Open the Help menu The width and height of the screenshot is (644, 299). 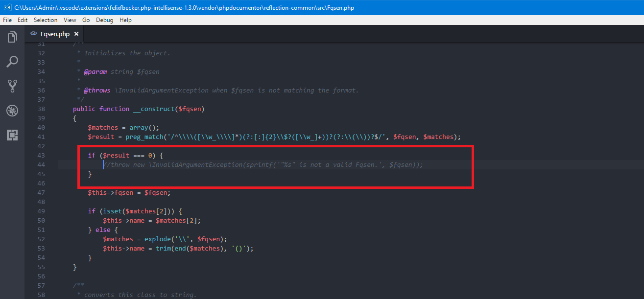point(125,20)
